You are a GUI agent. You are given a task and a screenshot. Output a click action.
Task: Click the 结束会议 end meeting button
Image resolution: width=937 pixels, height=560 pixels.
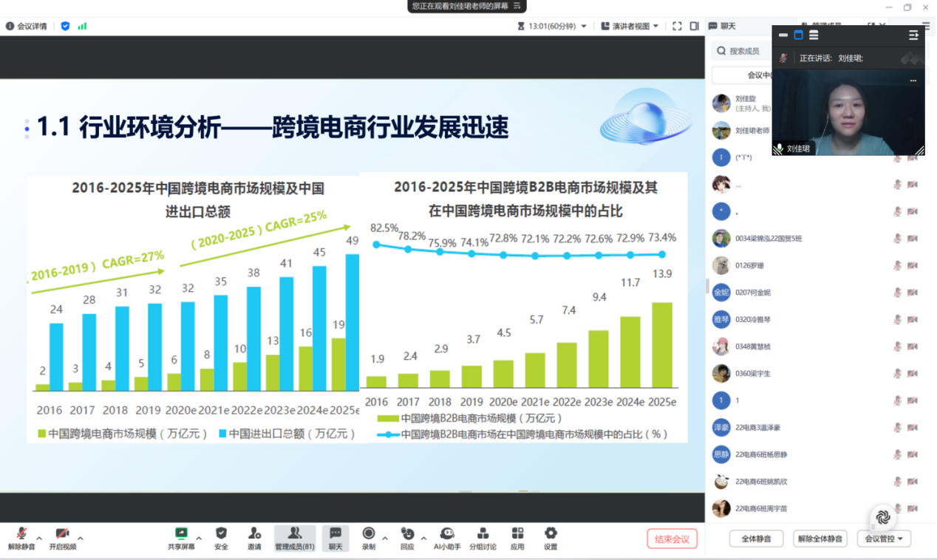[672, 539]
